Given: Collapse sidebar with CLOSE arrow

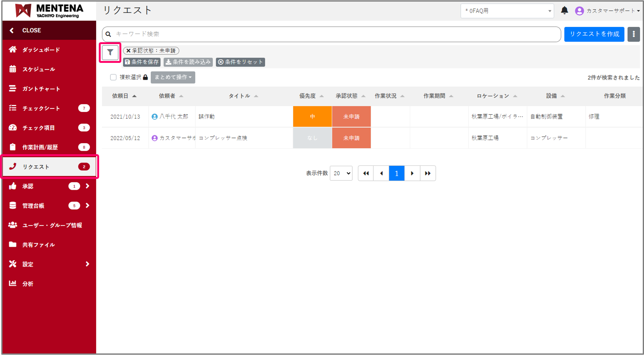Looking at the screenshot, I should tap(12, 30).
